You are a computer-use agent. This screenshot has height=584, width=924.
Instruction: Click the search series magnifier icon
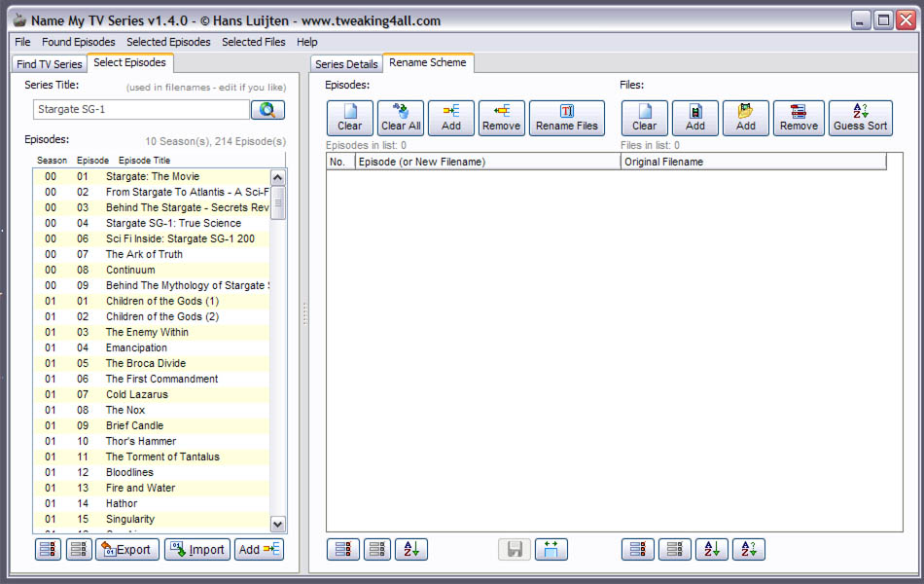[267, 110]
